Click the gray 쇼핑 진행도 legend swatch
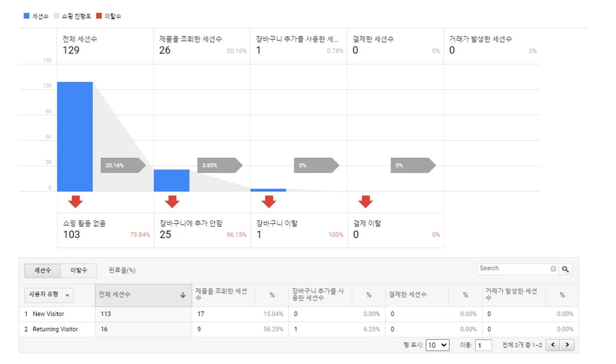Image resolution: width=616 pixels, height=364 pixels. tap(56, 16)
